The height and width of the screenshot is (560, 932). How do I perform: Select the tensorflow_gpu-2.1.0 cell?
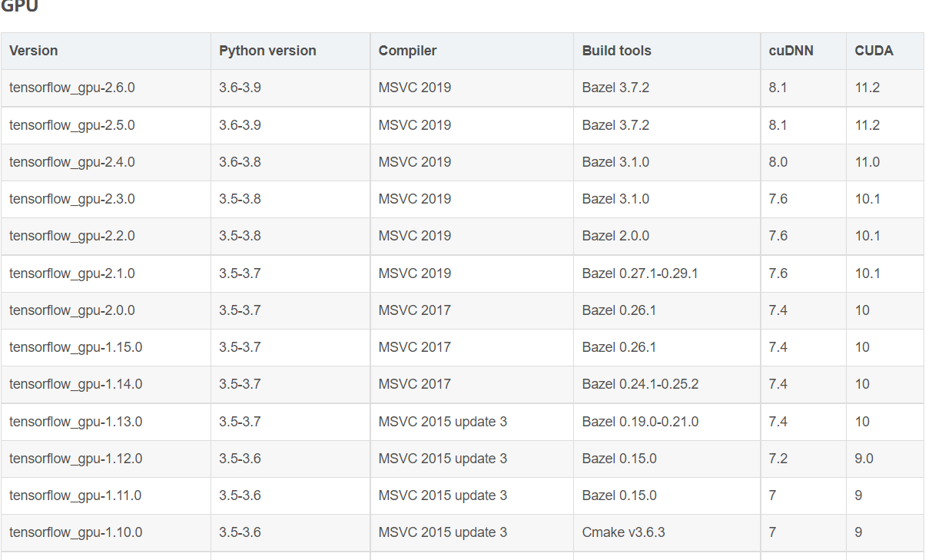click(106, 273)
